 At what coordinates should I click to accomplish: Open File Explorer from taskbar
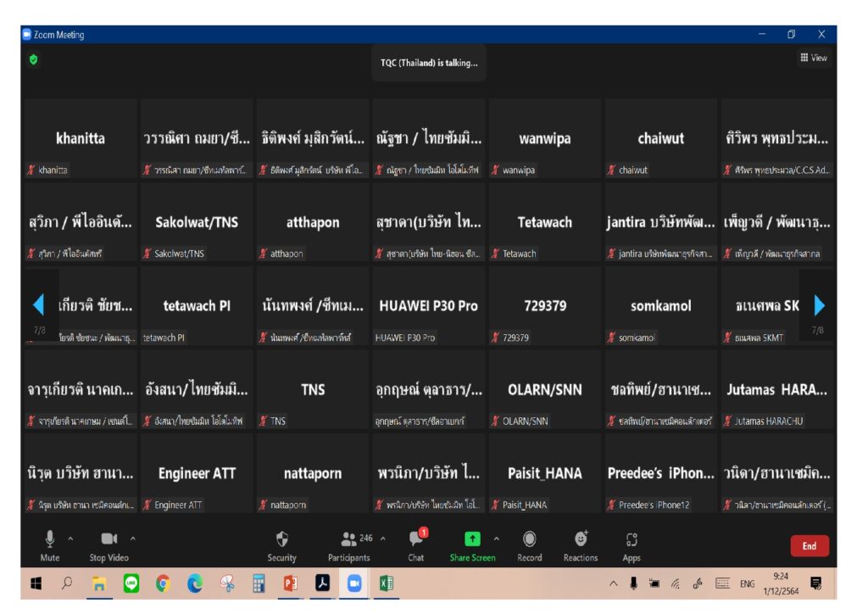click(x=99, y=583)
